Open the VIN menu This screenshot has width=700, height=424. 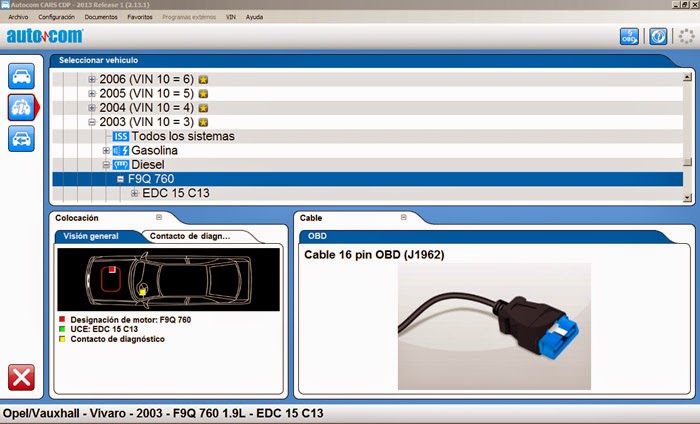click(230, 17)
